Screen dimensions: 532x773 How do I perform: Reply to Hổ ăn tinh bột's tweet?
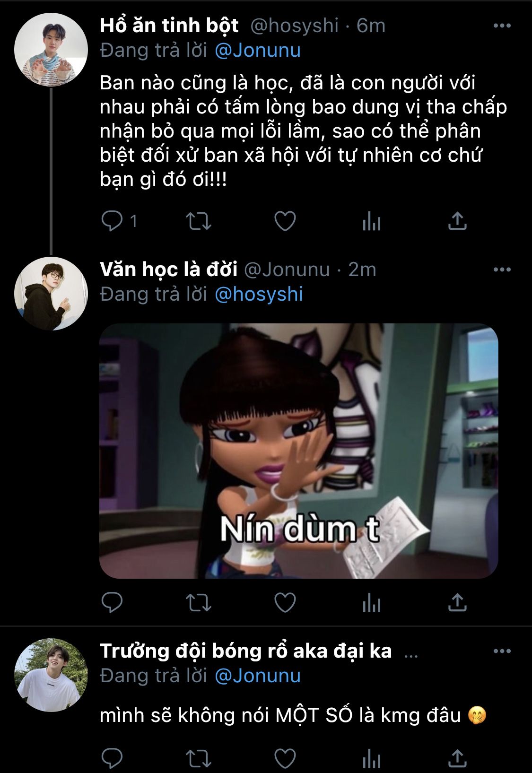(x=112, y=221)
